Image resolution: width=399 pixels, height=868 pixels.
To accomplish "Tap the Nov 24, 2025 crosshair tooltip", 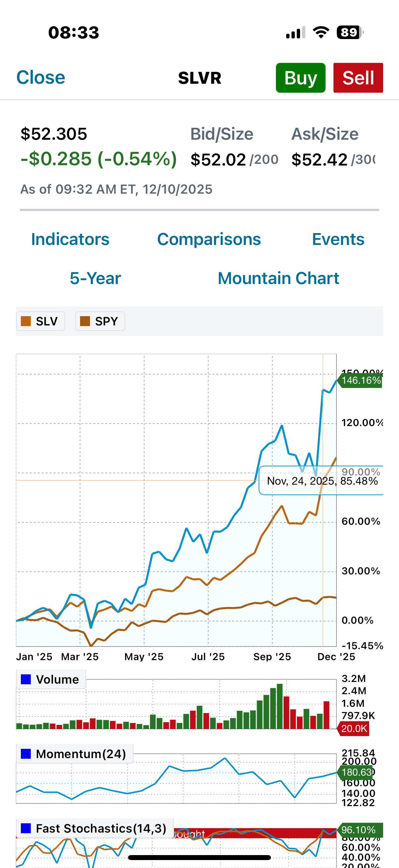I will pyautogui.click(x=322, y=481).
